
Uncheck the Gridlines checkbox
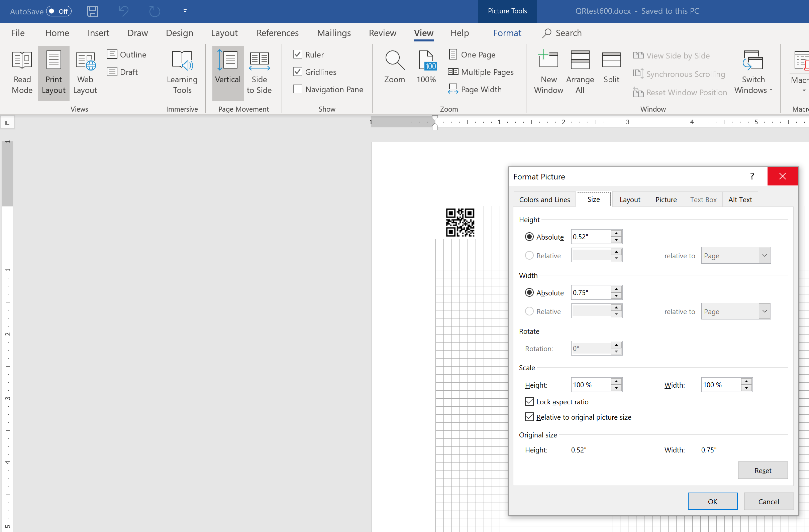[297, 72]
